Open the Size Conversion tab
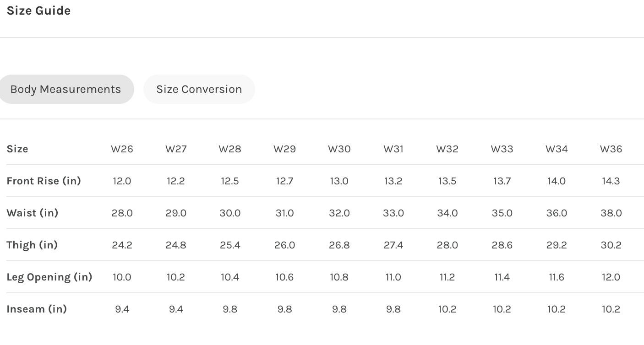Viewport: 644px width, 345px height. [x=199, y=89]
